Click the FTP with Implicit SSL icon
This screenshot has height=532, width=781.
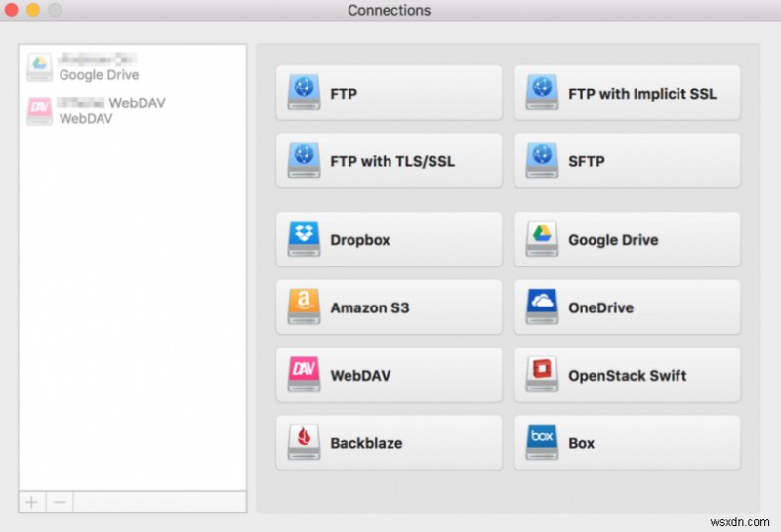pos(542,92)
